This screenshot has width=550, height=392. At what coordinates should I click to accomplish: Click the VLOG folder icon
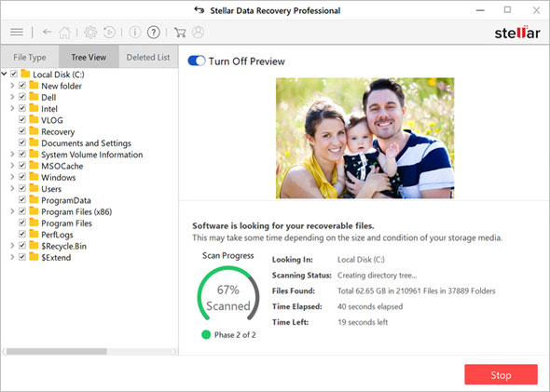34,119
